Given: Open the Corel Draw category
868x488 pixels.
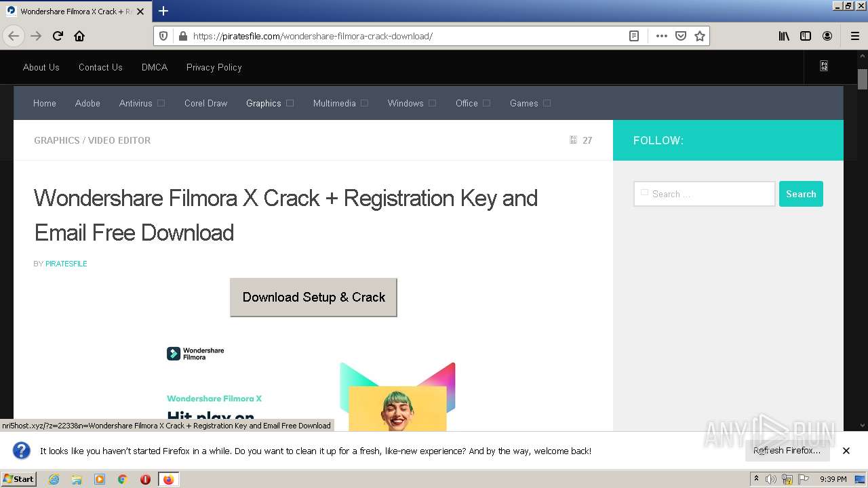Looking at the screenshot, I should coord(205,103).
